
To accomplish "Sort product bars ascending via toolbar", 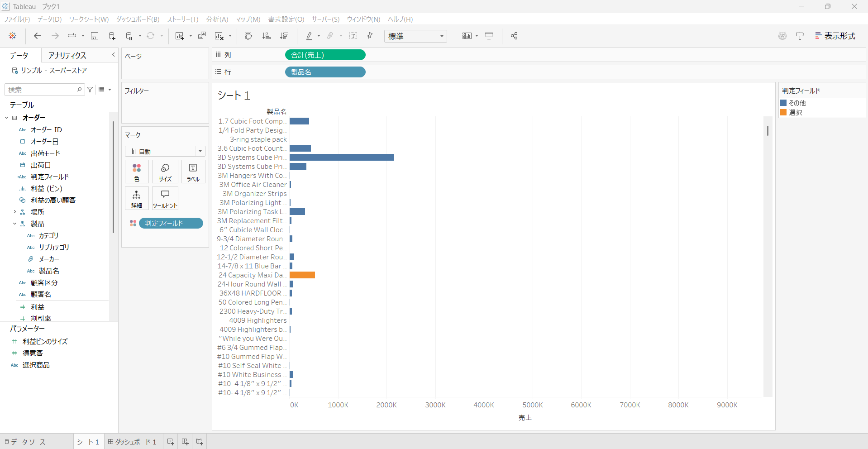I will click(x=267, y=36).
